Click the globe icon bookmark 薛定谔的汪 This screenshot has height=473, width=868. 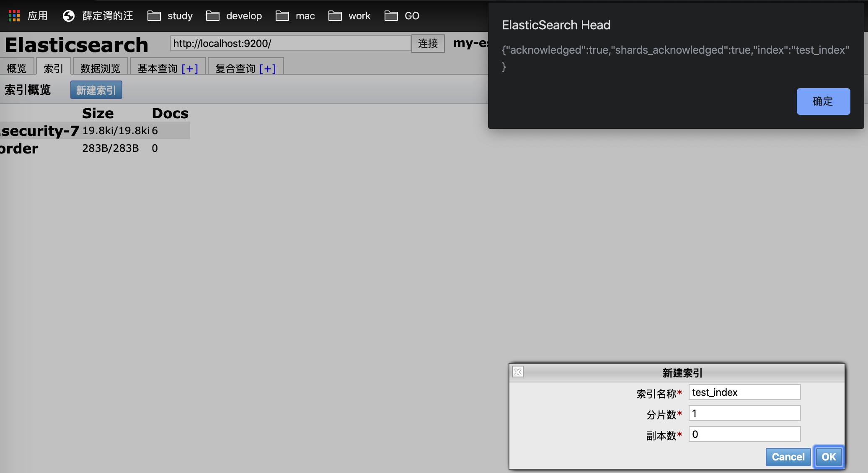point(69,16)
